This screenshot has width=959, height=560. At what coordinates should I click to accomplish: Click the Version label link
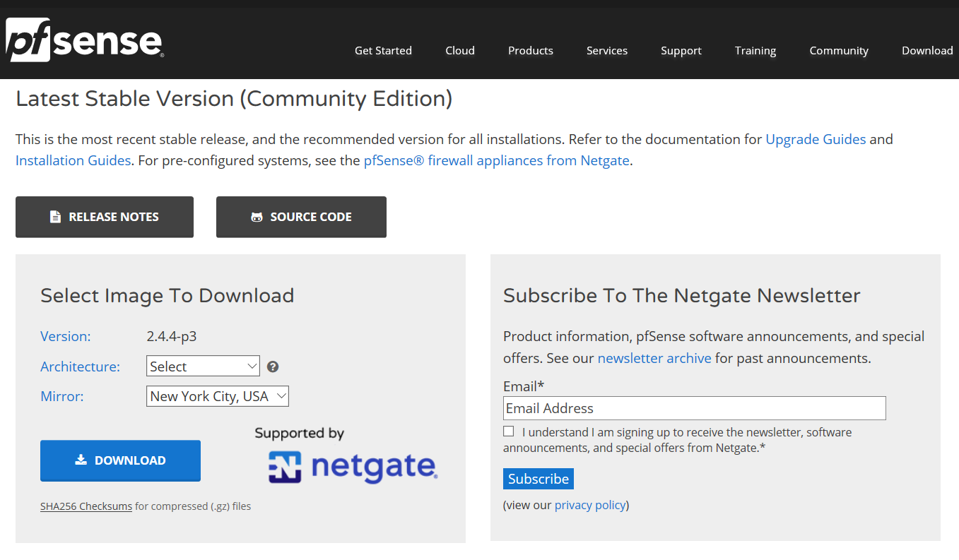pyautogui.click(x=66, y=336)
